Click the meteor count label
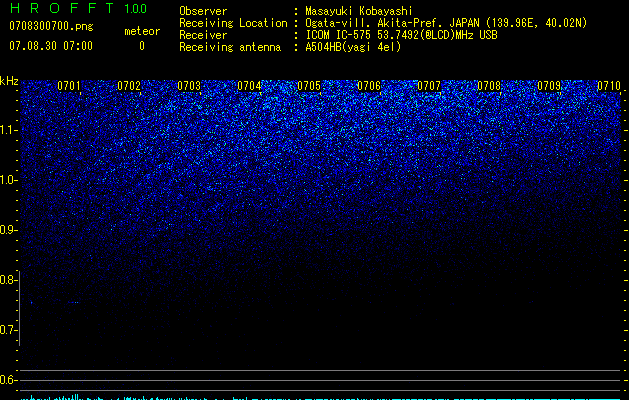 pyautogui.click(x=142, y=31)
